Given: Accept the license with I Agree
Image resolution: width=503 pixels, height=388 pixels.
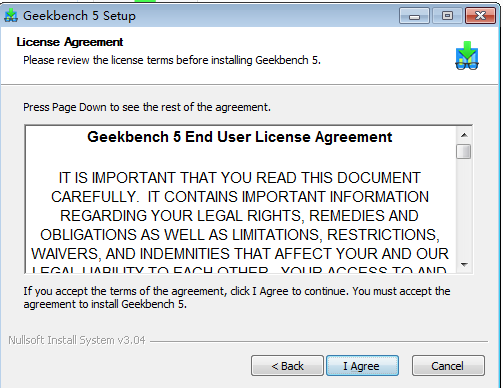Looking at the screenshot, I should click(x=362, y=366).
